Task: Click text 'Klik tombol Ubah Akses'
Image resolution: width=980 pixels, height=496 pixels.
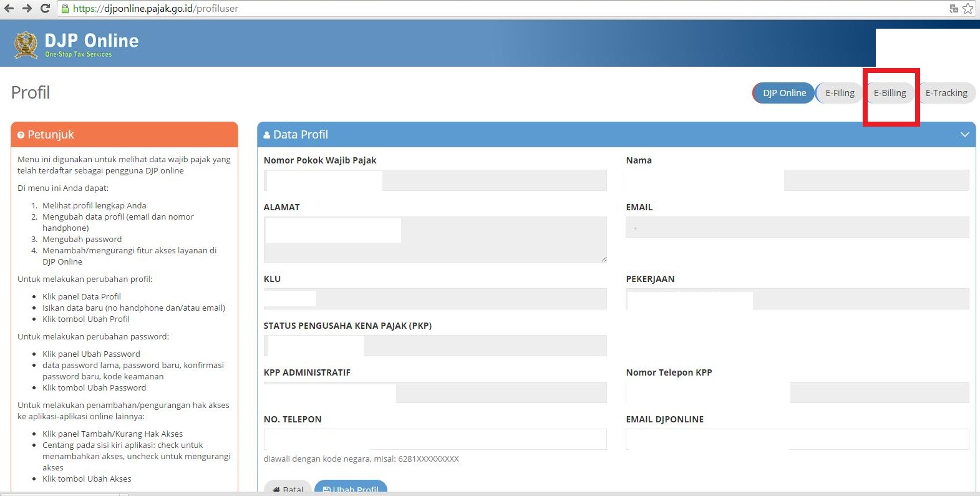Action: pyautogui.click(x=87, y=479)
